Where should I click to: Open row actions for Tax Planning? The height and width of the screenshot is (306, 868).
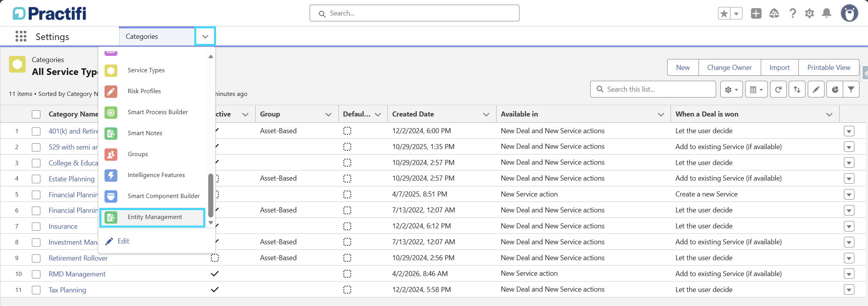click(x=849, y=290)
